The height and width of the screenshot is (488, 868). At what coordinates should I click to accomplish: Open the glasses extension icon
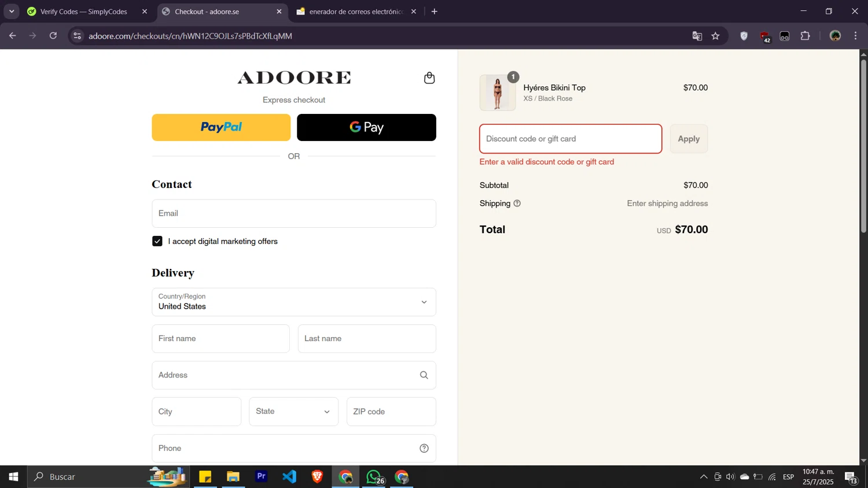(x=785, y=36)
